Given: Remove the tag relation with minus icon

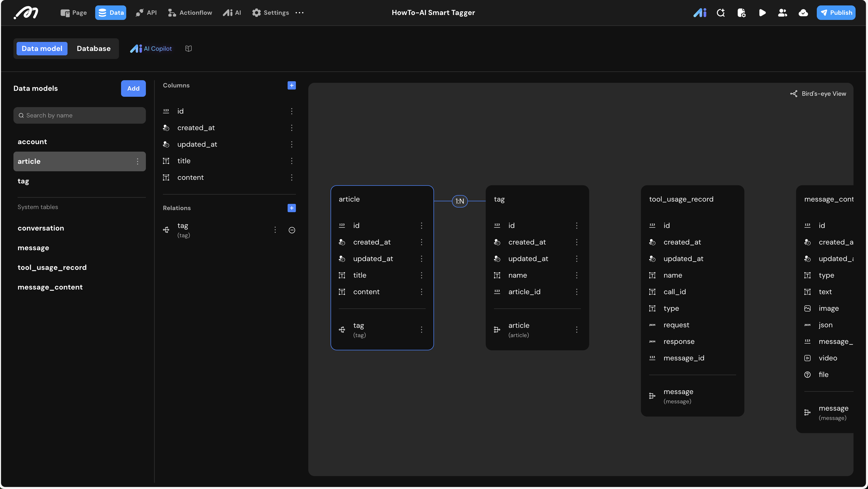Looking at the screenshot, I should pos(292,230).
